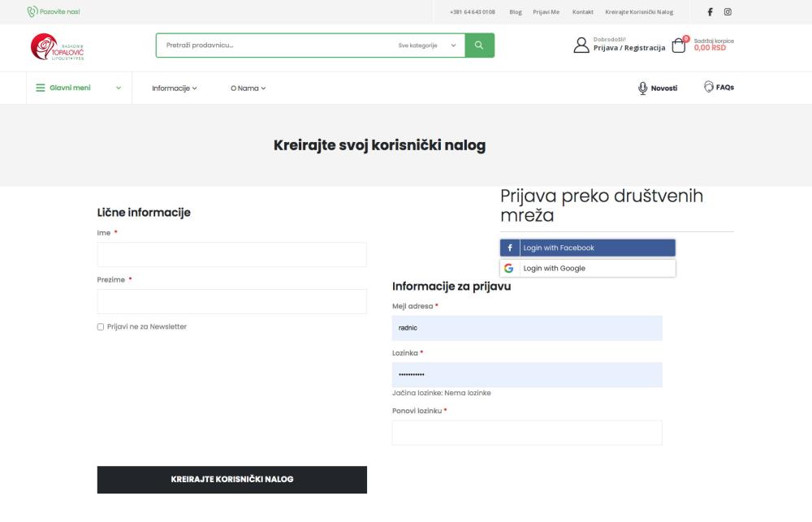Click the Kreirajte Korisnički Nalog button
This screenshot has height=522, width=812.
(x=231, y=479)
